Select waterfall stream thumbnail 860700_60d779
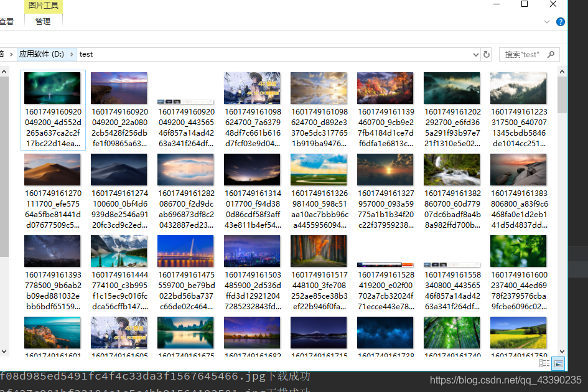Image resolution: width=588 pixels, height=392 pixels. coord(452,169)
